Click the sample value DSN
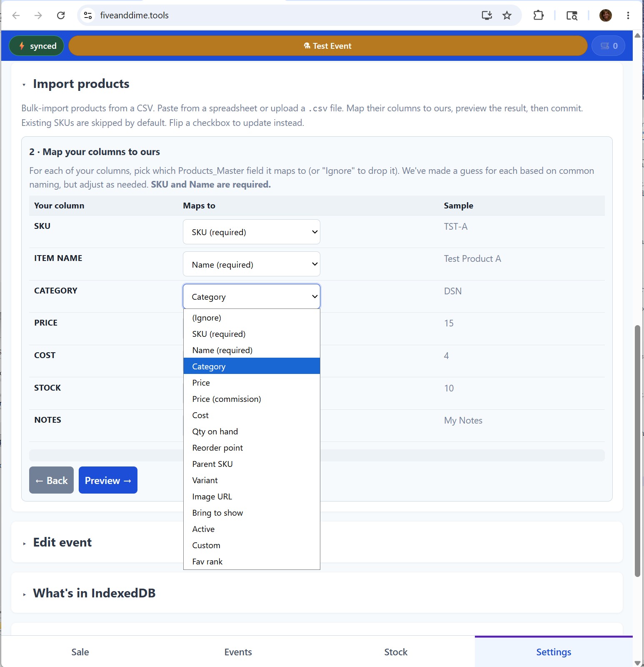Screen dimensions: 644x667 (453, 291)
